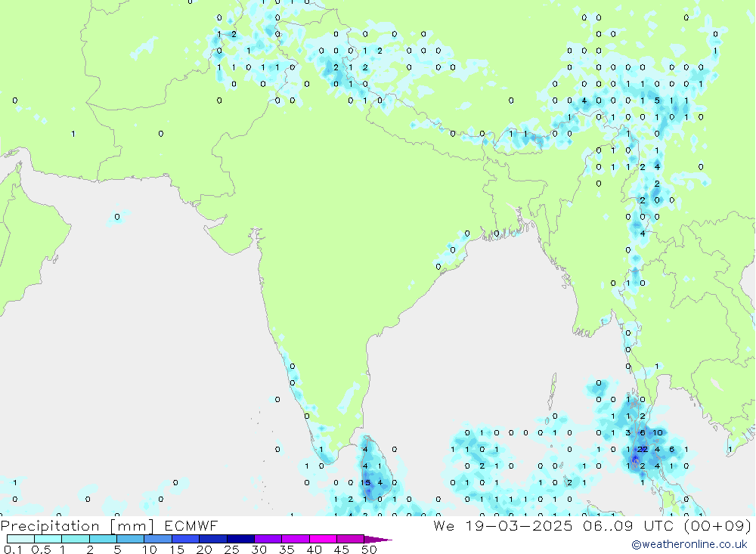Click the legend scale label '50'
Image resolution: width=756 pixels, height=554 pixels.
[369, 549]
